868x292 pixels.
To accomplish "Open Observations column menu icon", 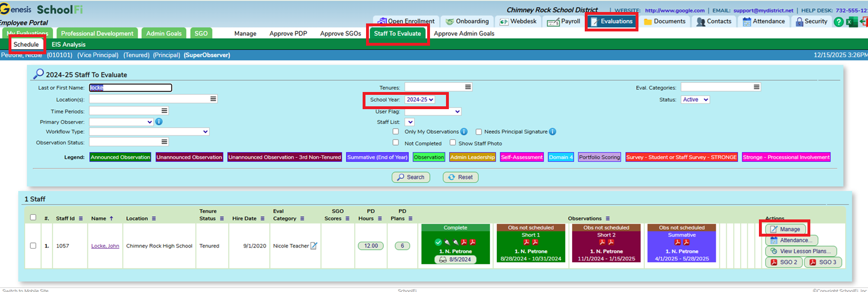I will tap(608, 218).
